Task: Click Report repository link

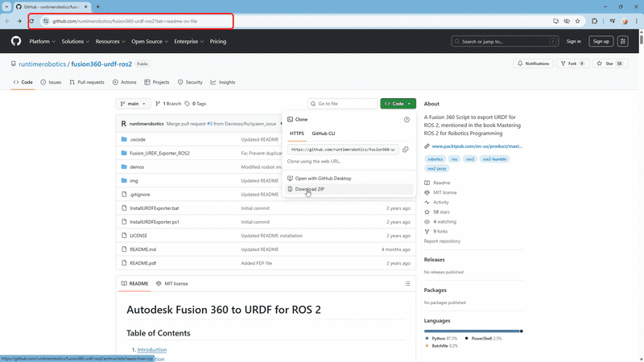Action: click(442, 241)
